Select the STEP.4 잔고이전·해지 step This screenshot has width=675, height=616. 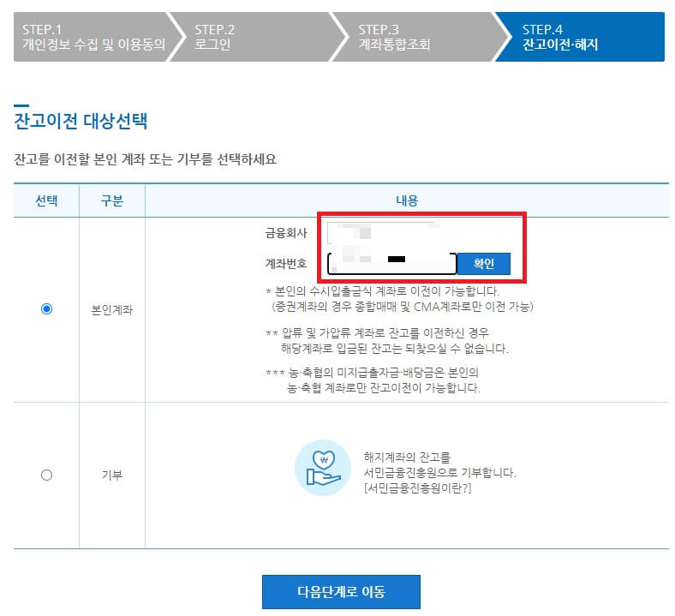pos(581,37)
